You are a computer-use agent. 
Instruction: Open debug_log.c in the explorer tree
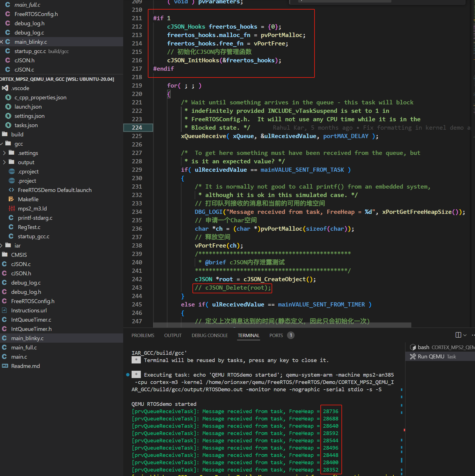(x=26, y=283)
